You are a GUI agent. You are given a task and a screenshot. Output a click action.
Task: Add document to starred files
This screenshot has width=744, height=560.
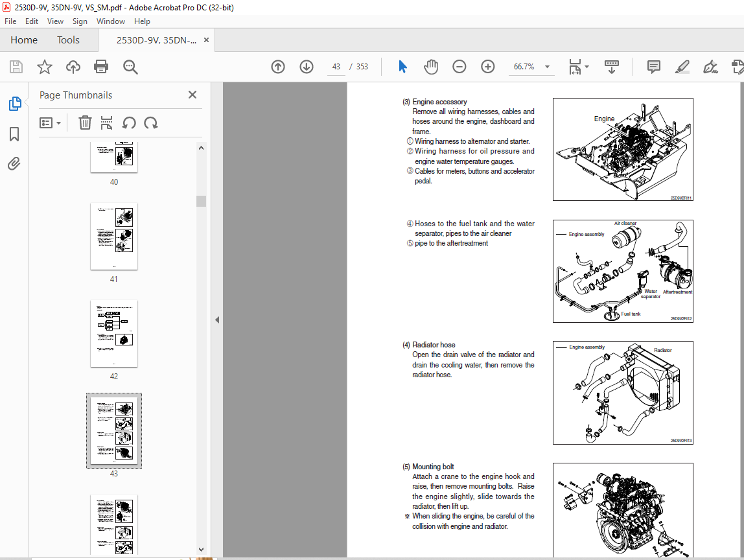click(x=45, y=67)
